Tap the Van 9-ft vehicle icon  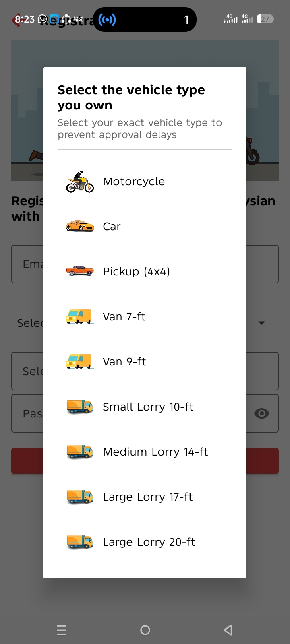(x=80, y=361)
